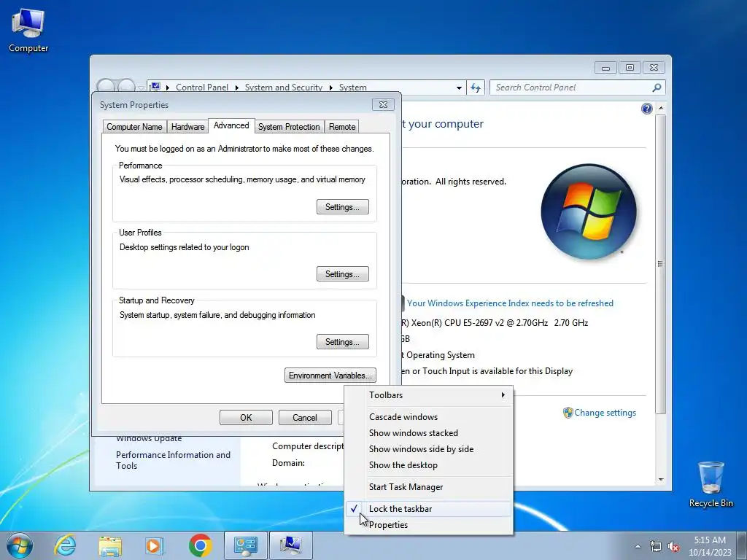Open the Computer desktop icon
Viewport: 747px width, 560px height.
coord(28,29)
